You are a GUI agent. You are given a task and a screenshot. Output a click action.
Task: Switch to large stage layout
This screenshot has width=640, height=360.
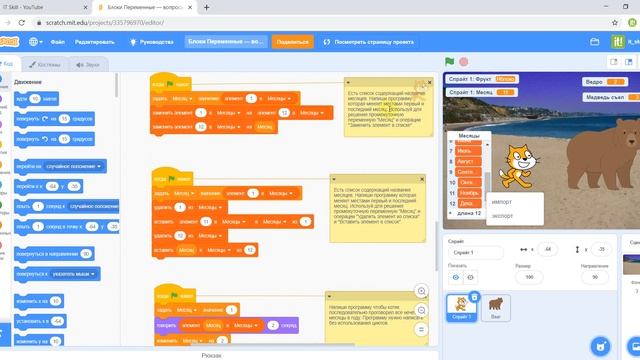click(x=629, y=62)
